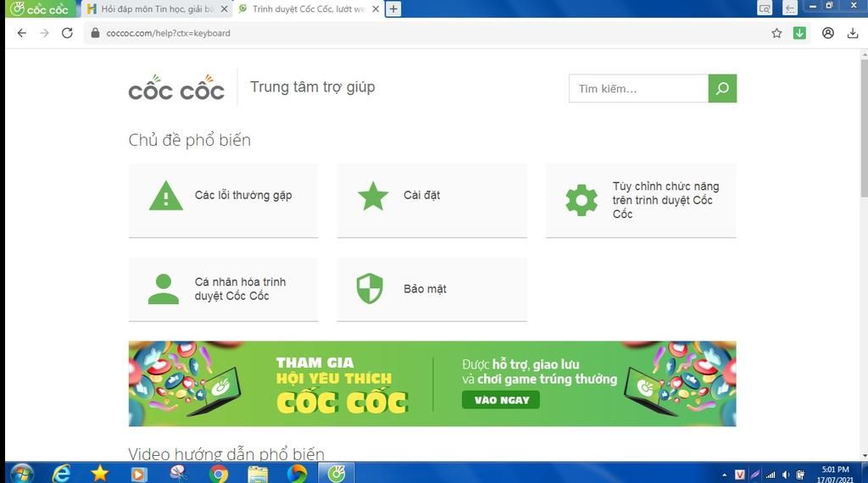
Task: Click the left-arrow icon in the title bar
Action: [x=789, y=8]
